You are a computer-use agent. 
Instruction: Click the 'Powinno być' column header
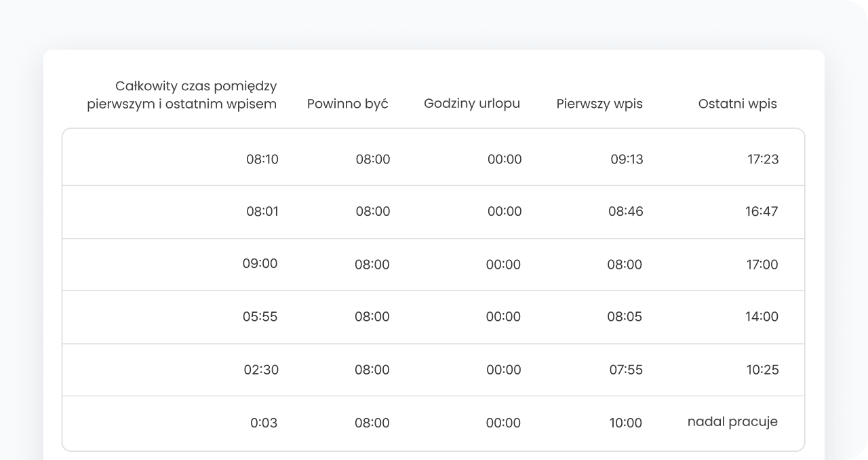(x=347, y=104)
